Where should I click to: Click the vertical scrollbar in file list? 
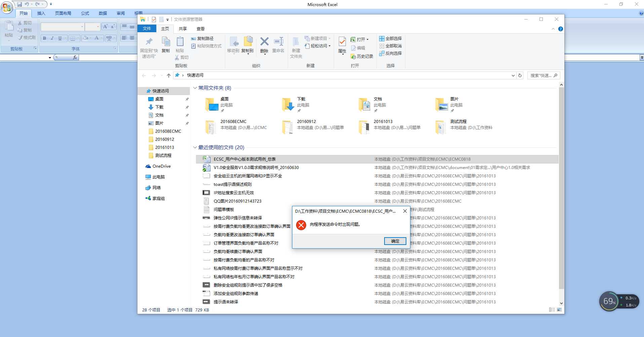click(x=561, y=188)
